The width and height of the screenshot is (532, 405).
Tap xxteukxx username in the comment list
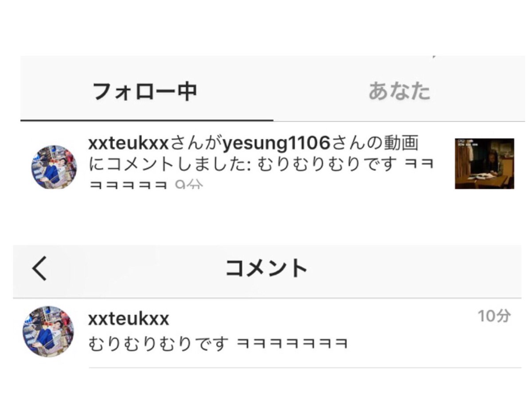[129, 319]
